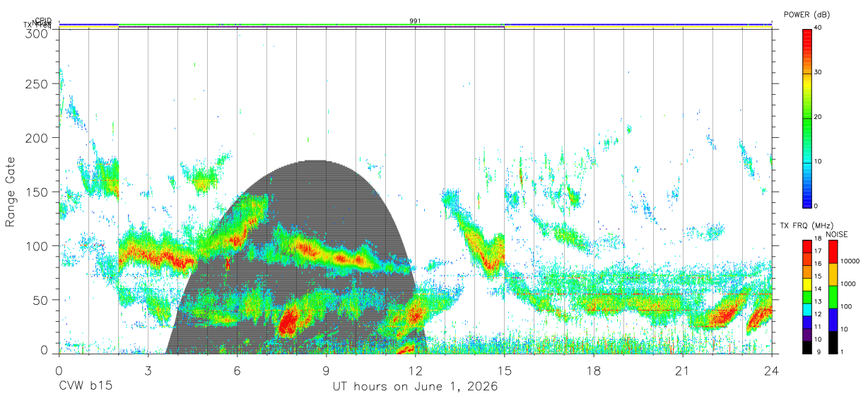Screen dimensions: 868x401
Task: Click the POWER (dB) color bar title
Action: 807,14
